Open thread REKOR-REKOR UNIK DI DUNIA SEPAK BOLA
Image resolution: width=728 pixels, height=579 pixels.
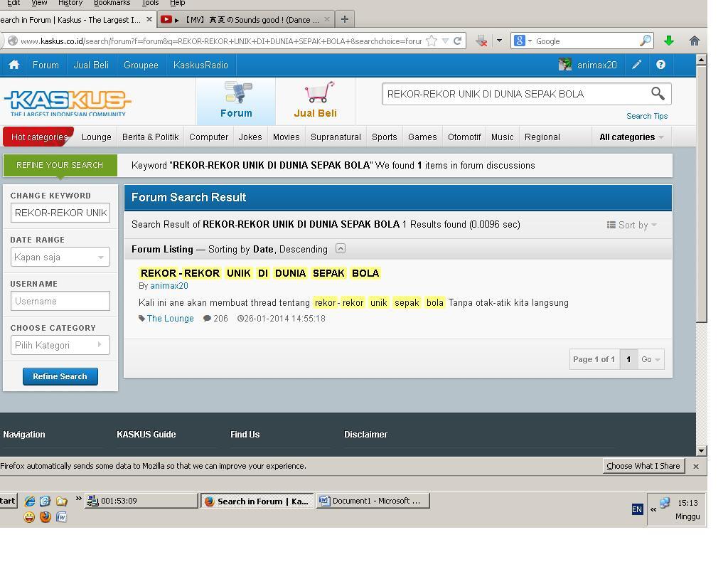pyautogui.click(x=259, y=273)
